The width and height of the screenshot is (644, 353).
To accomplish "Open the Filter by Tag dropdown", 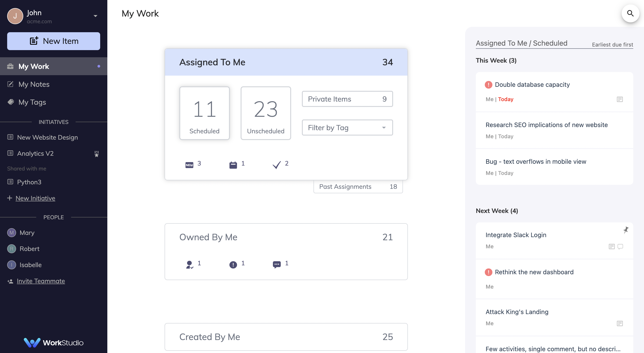I will click(347, 128).
